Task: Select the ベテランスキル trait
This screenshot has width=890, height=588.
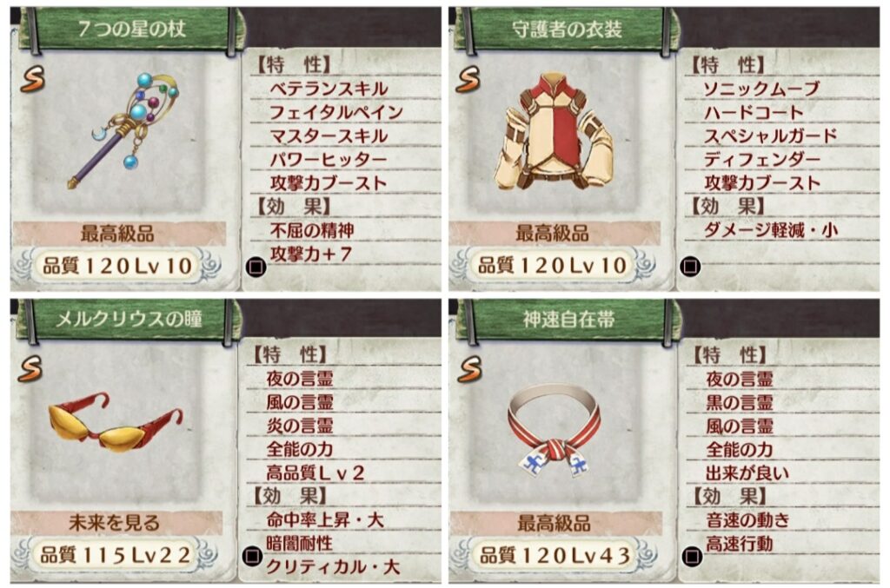Action: click(x=329, y=89)
